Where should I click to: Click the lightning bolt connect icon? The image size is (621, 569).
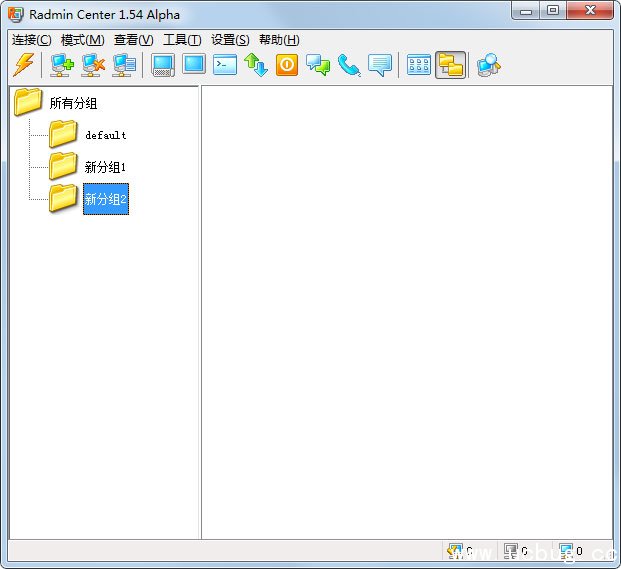(x=23, y=65)
